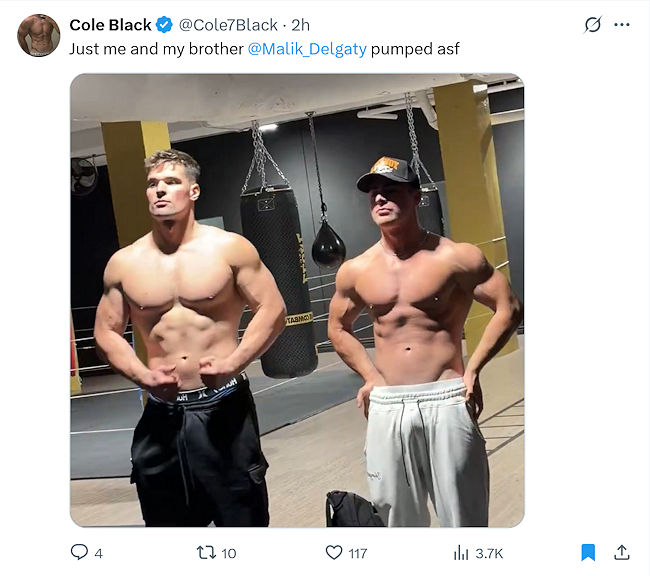Click the blue verified badge
Viewport: 650px width, 576px height.
pos(164,25)
